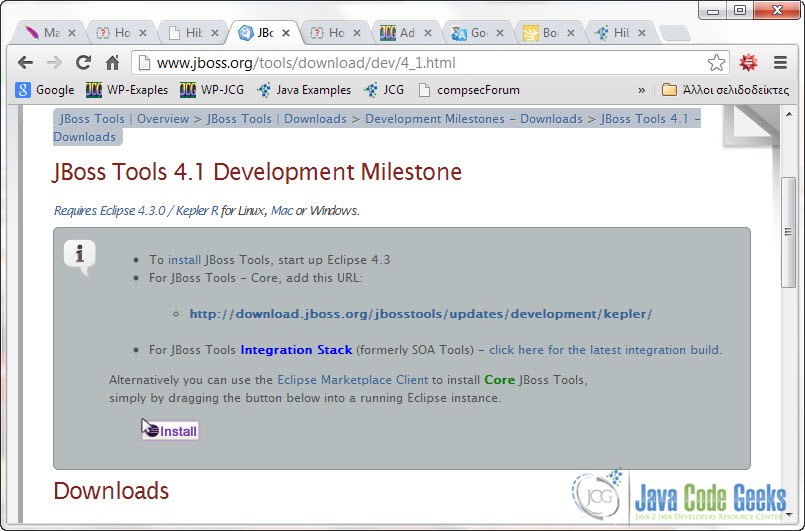This screenshot has height=531, width=805.
Task: Go back with the browser back arrow
Action: 25,63
